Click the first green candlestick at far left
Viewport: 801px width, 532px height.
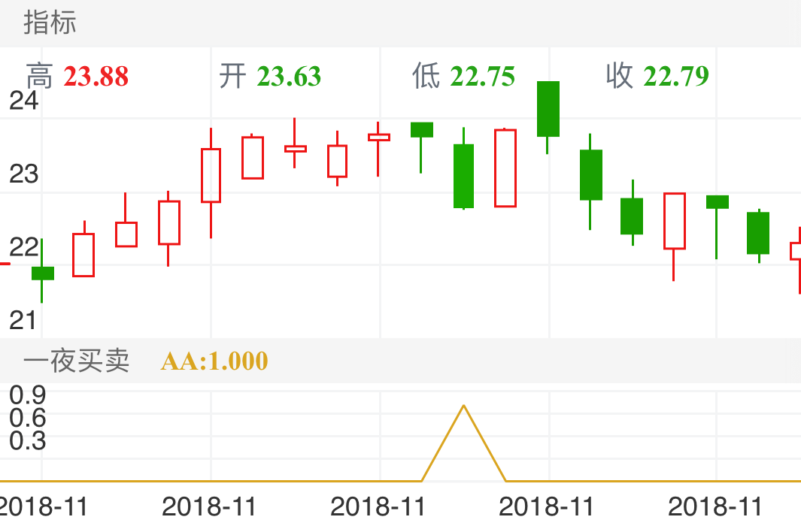[x=42, y=273]
